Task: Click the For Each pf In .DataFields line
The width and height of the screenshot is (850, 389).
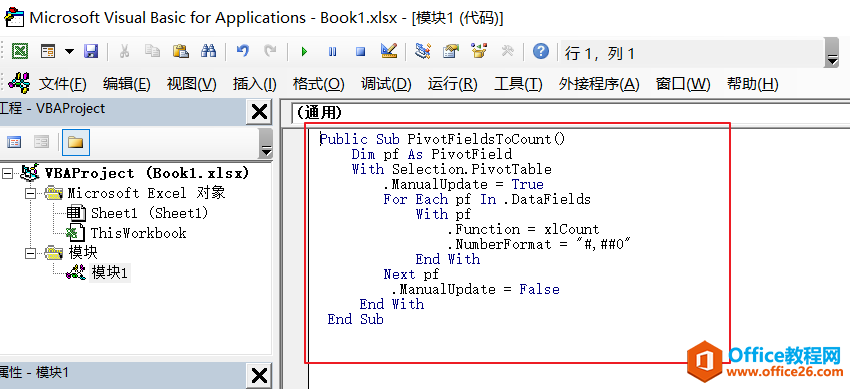Action: 487,199
